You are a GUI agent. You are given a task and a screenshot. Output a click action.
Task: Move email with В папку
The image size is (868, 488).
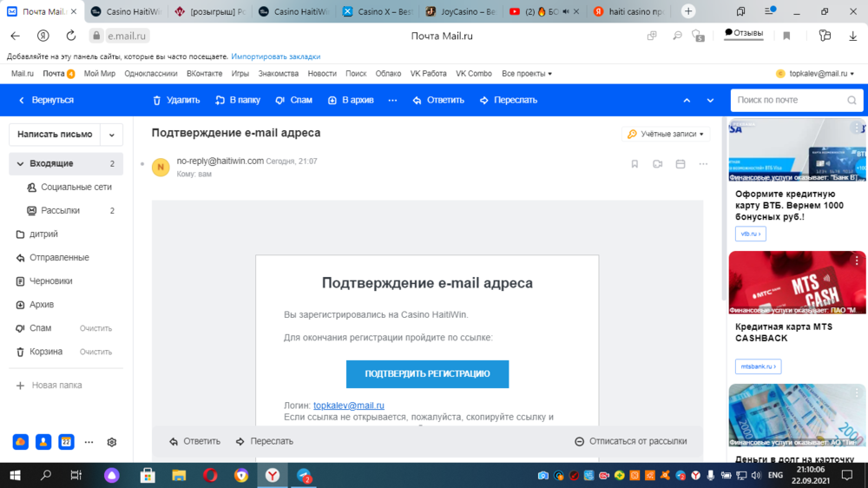tap(238, 100)
